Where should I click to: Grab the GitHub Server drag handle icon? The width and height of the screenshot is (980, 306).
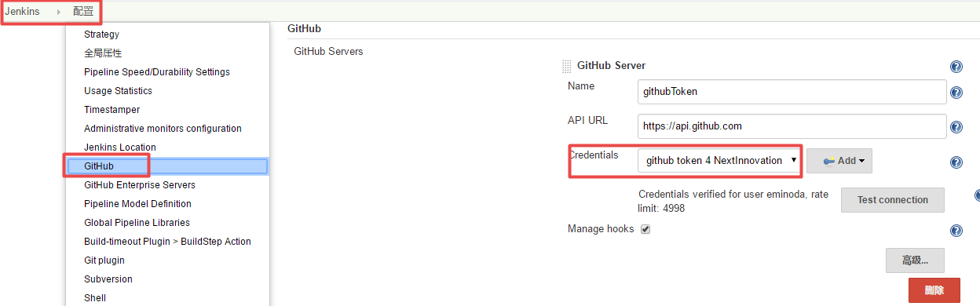pyautogui.click(x=567, y=67)
